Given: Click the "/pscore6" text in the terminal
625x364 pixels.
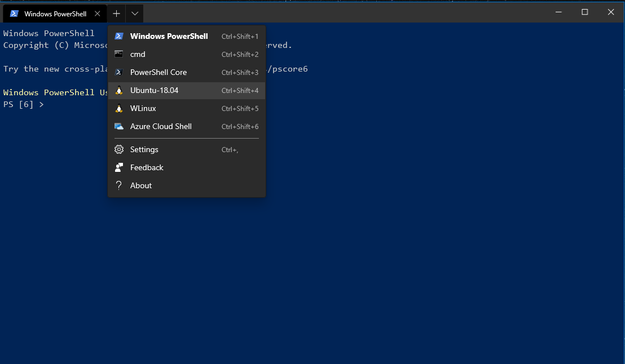Looking at the screenshot, I should pos(288,69).
